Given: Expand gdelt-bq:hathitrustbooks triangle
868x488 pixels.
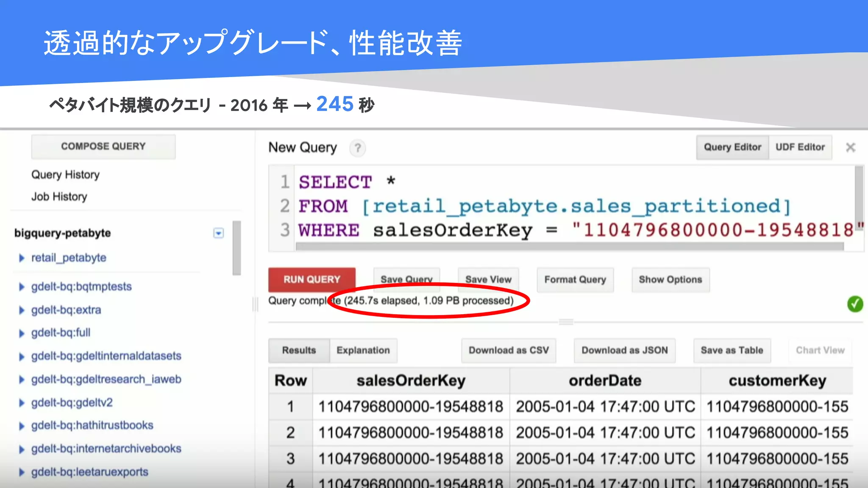Looking at the screenshot, I should point(22,426).
